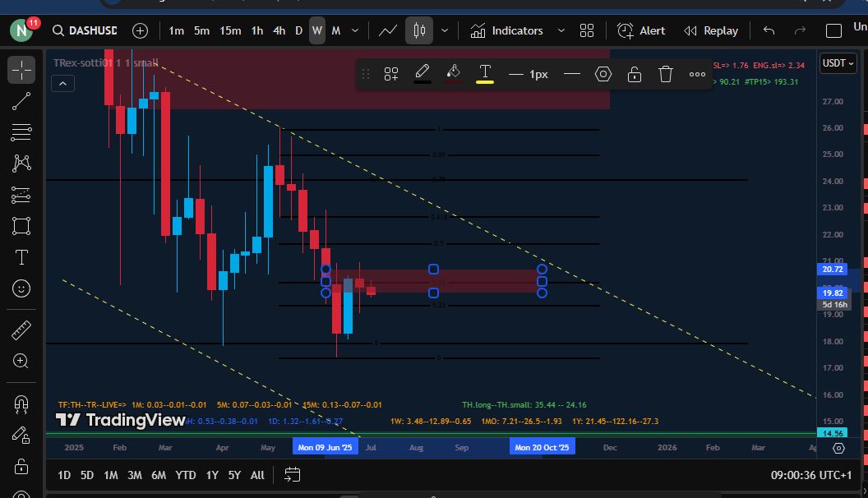
Task: Open the Fibonacci tools group
Action: [x=21, y=132]
